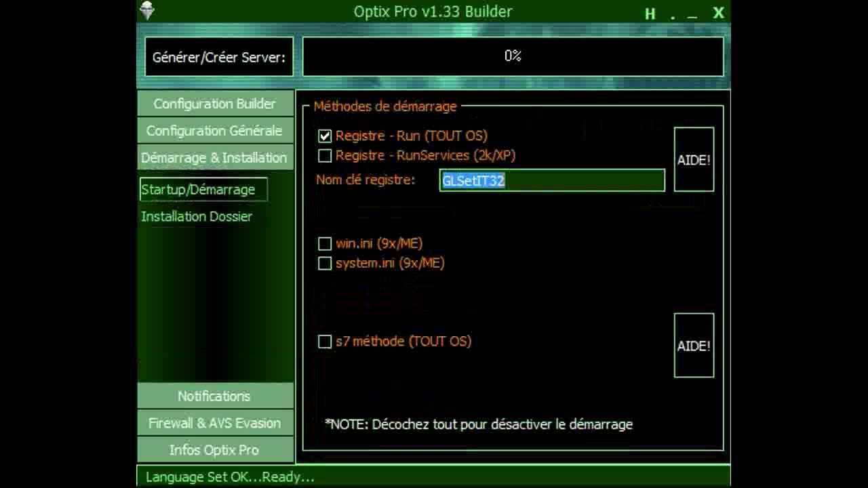Click the Optix Pro logo icon in title bar
The width and height of the screenshot is (868, 488).
(x=146, y=10)
